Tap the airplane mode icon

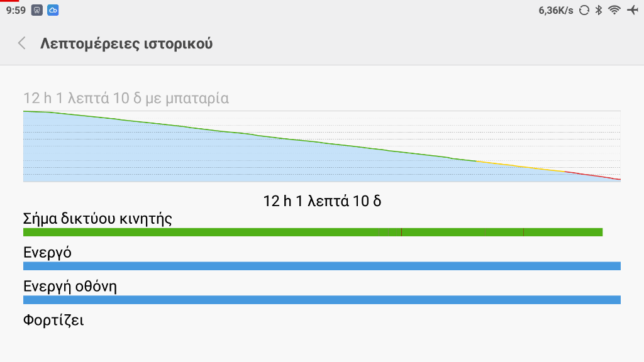click(x=631, y=10)
